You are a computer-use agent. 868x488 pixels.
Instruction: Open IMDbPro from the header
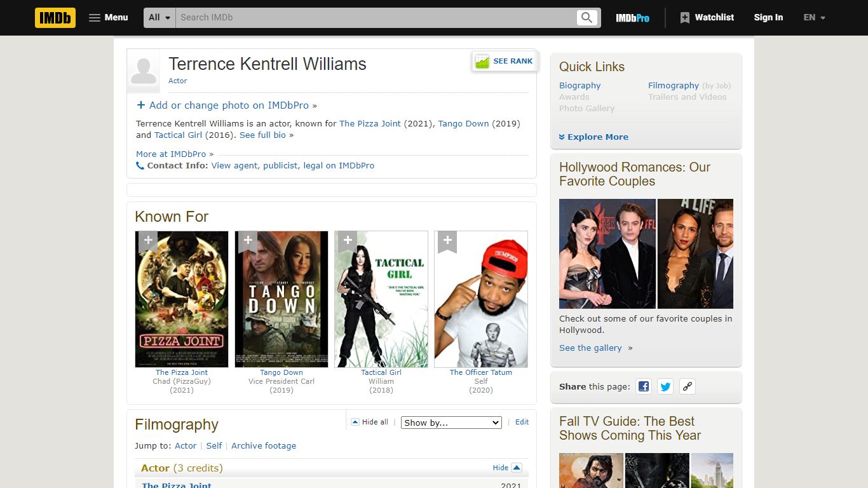[x=632, y=18]
